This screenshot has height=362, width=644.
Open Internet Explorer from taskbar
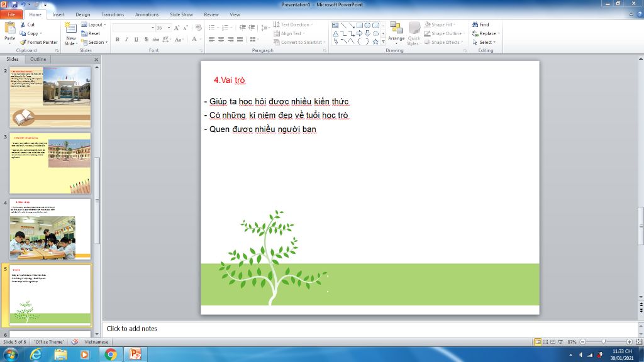(36, 354)
